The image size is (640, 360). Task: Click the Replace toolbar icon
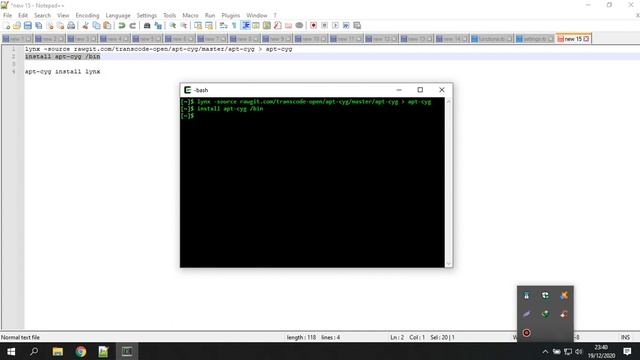coord(158,26)
